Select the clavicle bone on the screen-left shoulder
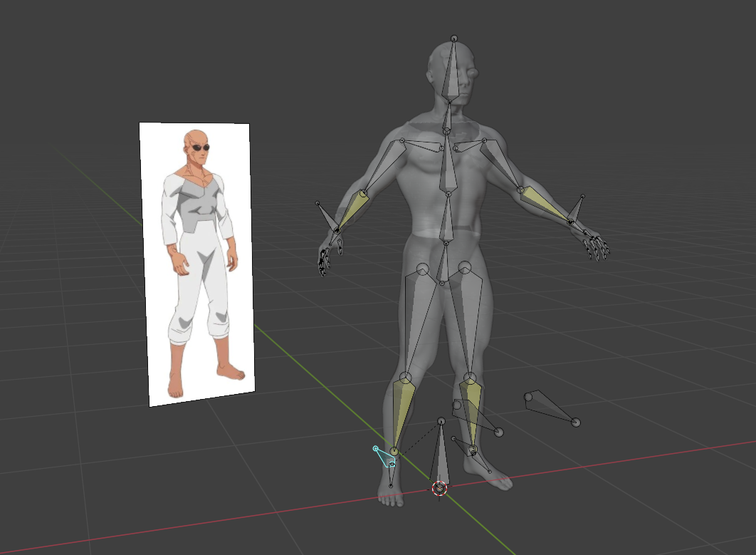The height and width of the screenshot is (555, 756). [x=425, y=145]
